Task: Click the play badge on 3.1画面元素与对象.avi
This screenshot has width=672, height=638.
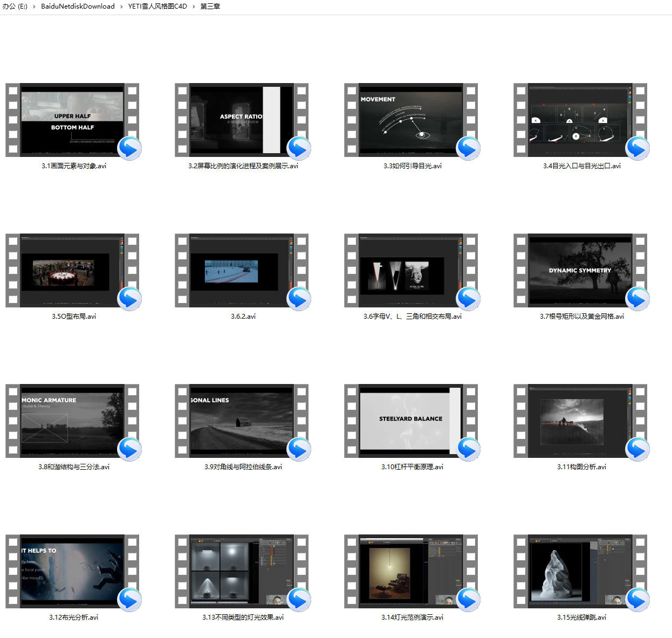Action: point(129,148)
